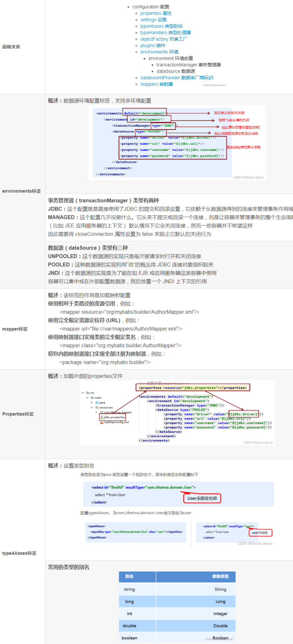Click the heading "事务管理器（transactionManager）类型有两种"

[x=103, y=200]
